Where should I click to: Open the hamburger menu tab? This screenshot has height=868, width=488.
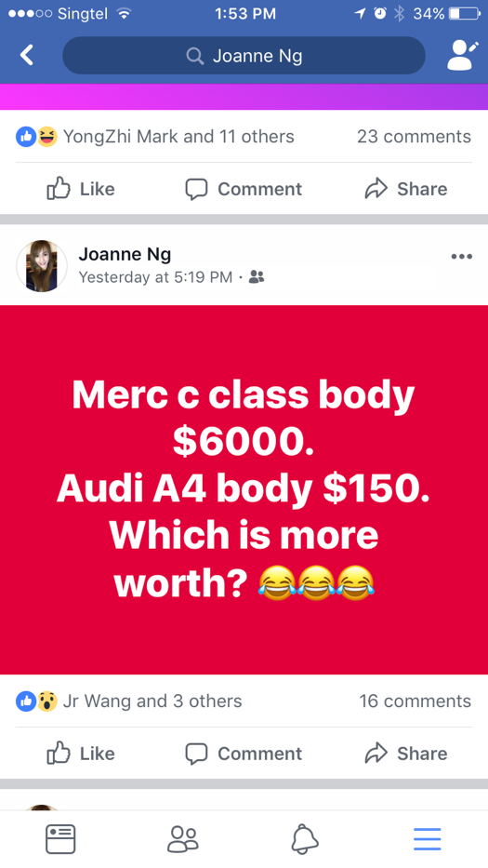click(x=428, y=839)
